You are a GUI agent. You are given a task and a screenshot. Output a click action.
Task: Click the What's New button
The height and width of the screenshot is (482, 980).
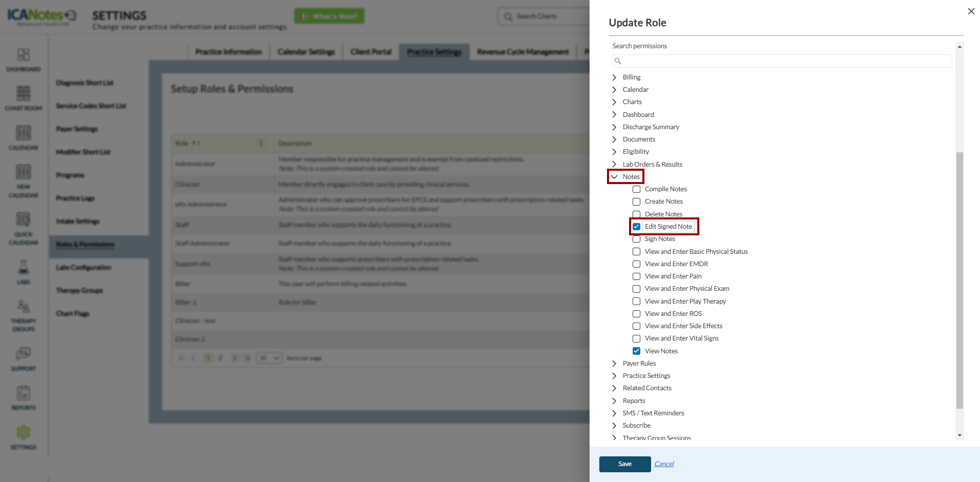point(329,16)
